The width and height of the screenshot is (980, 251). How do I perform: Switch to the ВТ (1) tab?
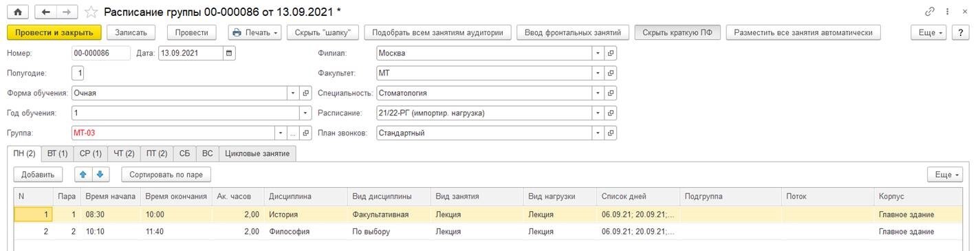point(58,153)
